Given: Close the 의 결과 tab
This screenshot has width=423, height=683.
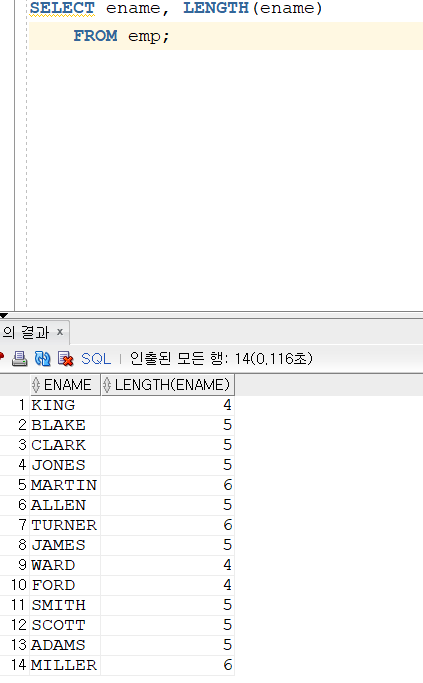Looking at the screenshot, I should (x=60, y=332).
